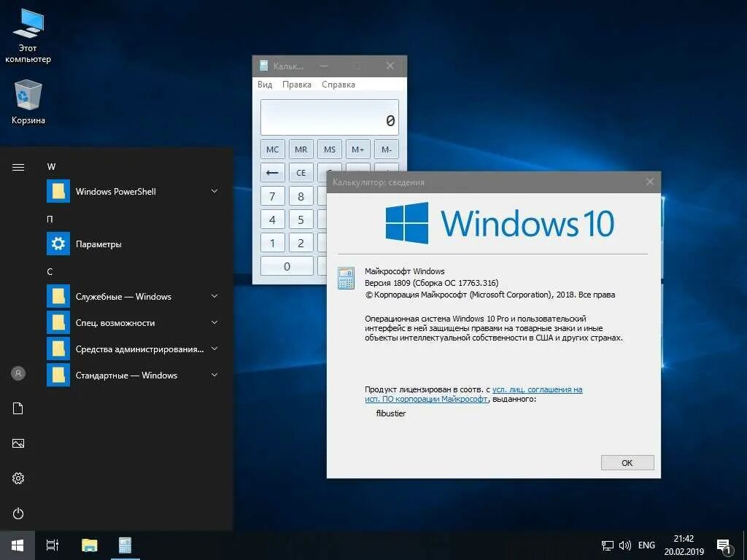Open the Вид menu in Calculator
The width and height of the screenshot is (747, 560).
pos(264,84)
